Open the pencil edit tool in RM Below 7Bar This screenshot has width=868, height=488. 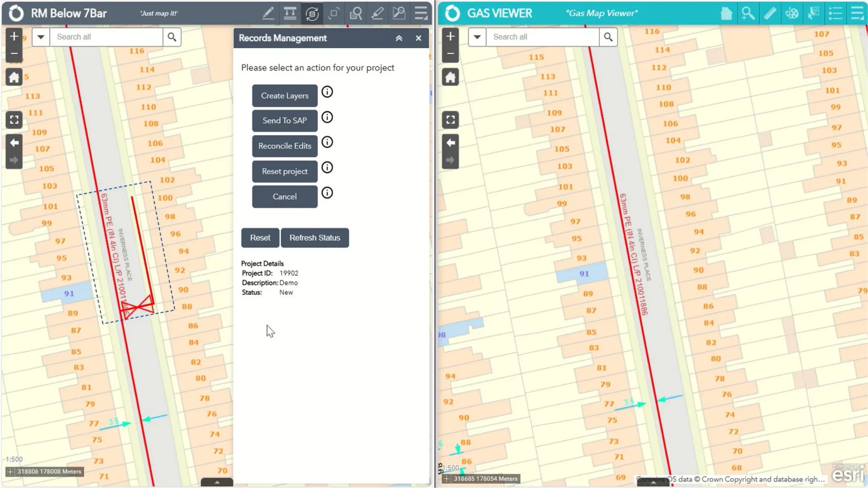coord(268,14)
